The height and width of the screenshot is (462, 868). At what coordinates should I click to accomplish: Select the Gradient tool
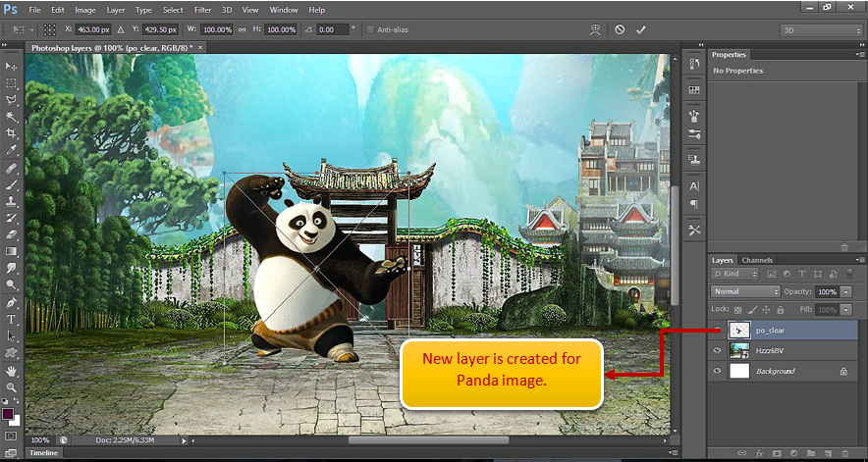[11, 251]
